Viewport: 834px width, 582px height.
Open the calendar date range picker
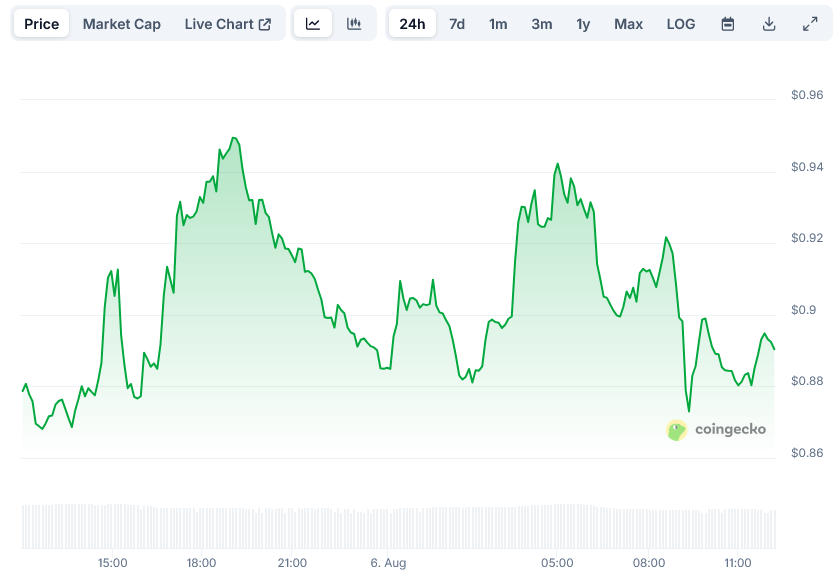coord(728,24)
